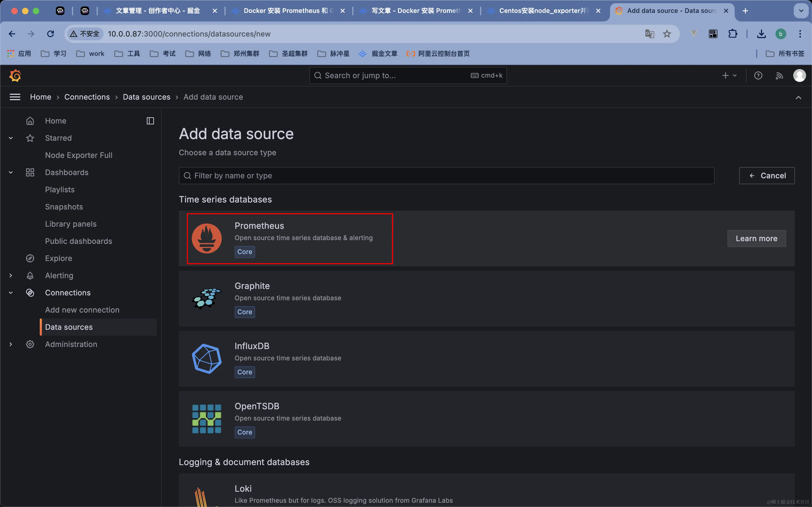Image resolution: width=812 pixels, height=507 pixels.
Task: Focus the Filter by name or type field
Action: tap(446, 176)
